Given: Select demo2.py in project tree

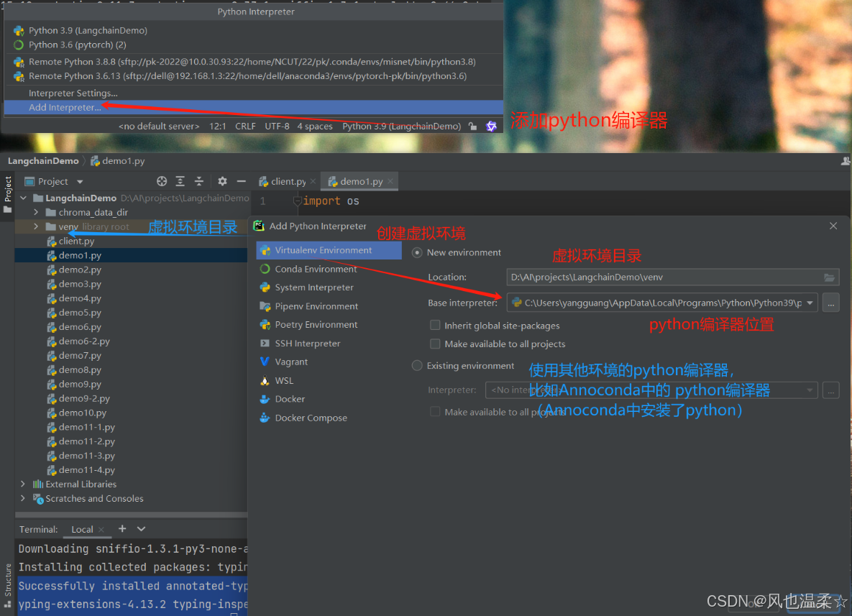Looking at the screenshot, I should point(131,270).
